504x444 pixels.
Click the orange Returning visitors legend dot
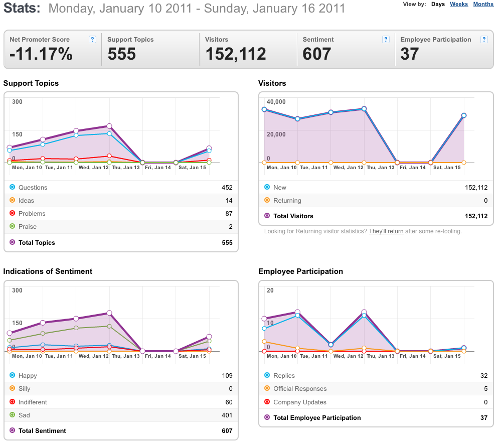click(x=267, y=200)
